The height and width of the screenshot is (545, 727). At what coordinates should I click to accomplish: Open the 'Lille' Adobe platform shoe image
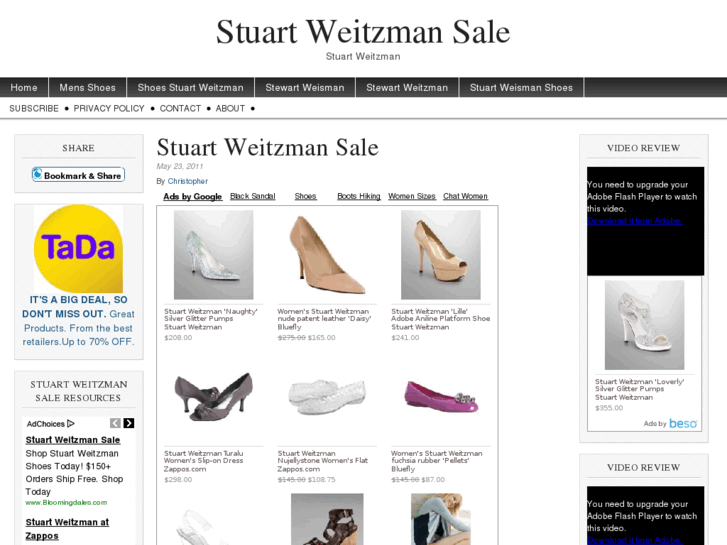[440, 255]
